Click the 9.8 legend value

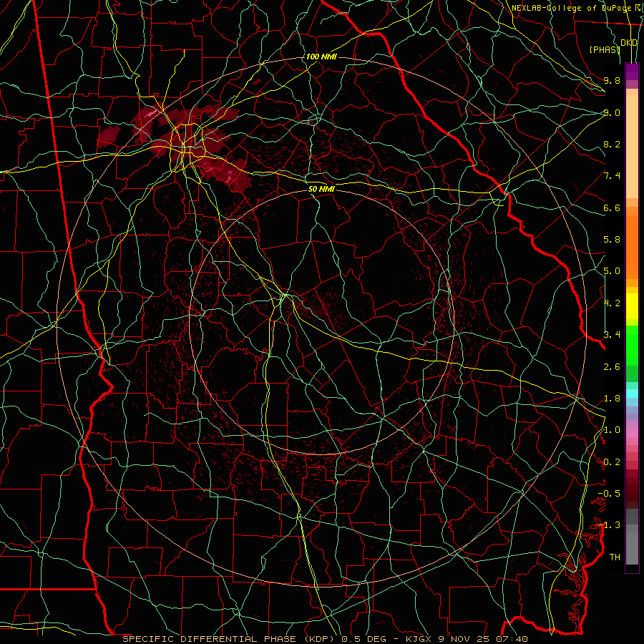pos(612,80)
